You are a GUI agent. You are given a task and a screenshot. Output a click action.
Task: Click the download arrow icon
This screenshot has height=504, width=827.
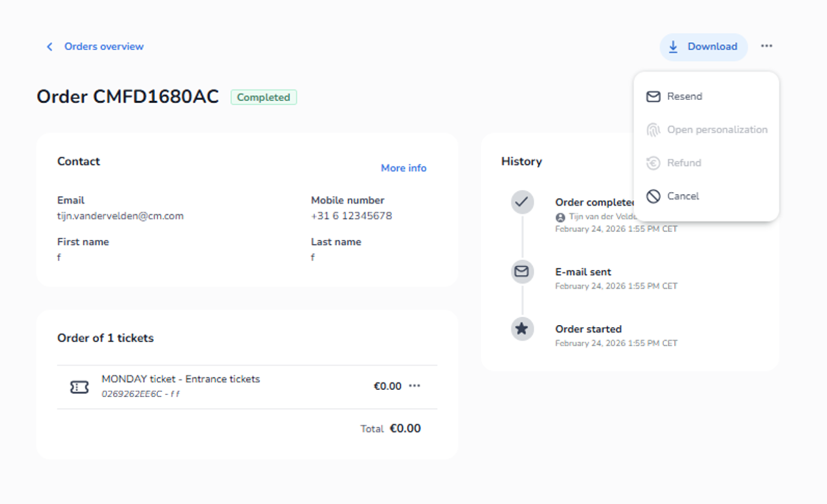(673, 47)
